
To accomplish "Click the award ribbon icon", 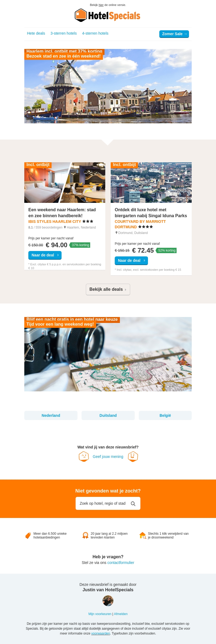I will [x=85, y=535].
